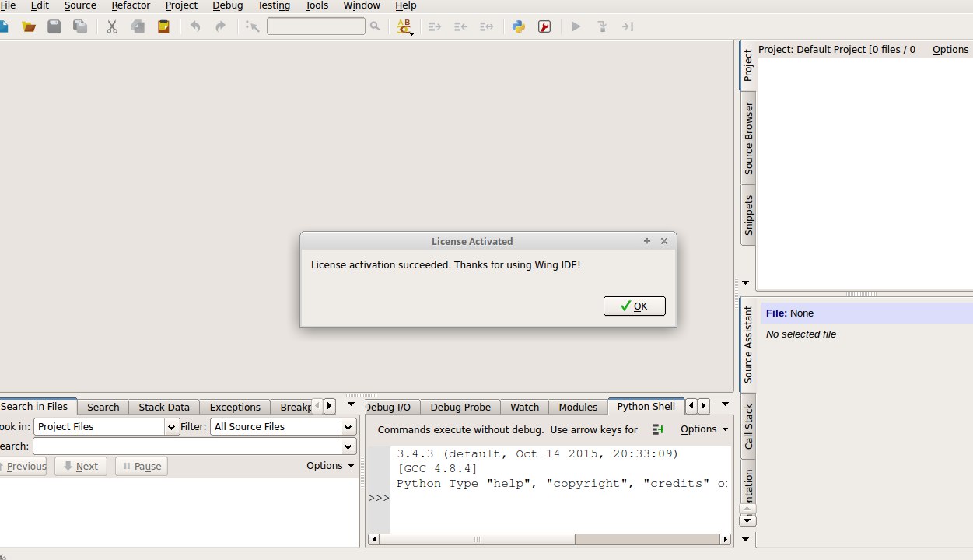Click the New file toolbar icon
The image size is (973, 560).
coord(3,26)
